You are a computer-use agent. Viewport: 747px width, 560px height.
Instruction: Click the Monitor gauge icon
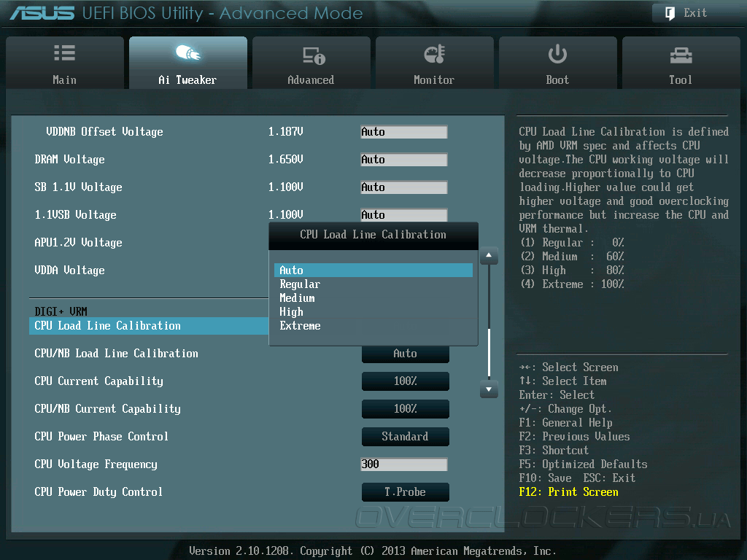click(435, 54)
